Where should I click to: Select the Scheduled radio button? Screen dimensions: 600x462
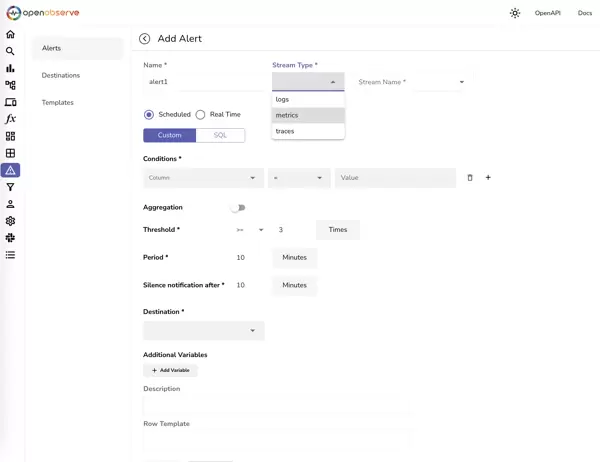149,115
